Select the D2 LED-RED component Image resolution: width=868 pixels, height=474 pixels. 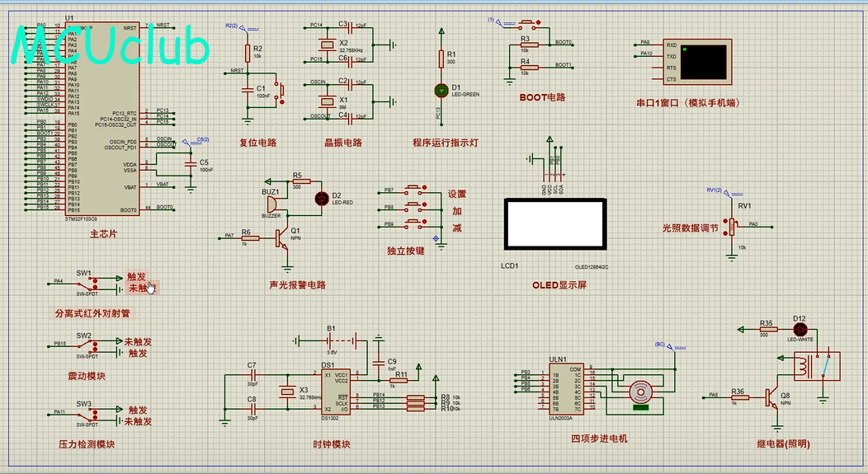tap(321, 199)
